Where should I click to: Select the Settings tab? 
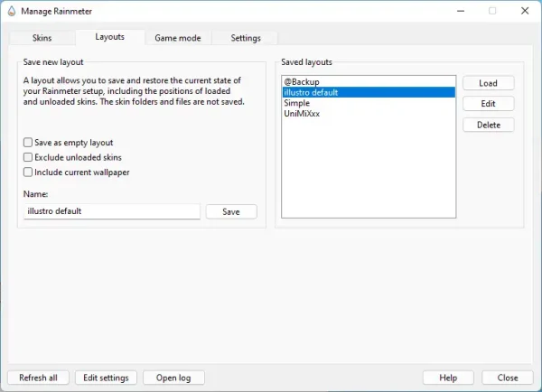point(246,38)
